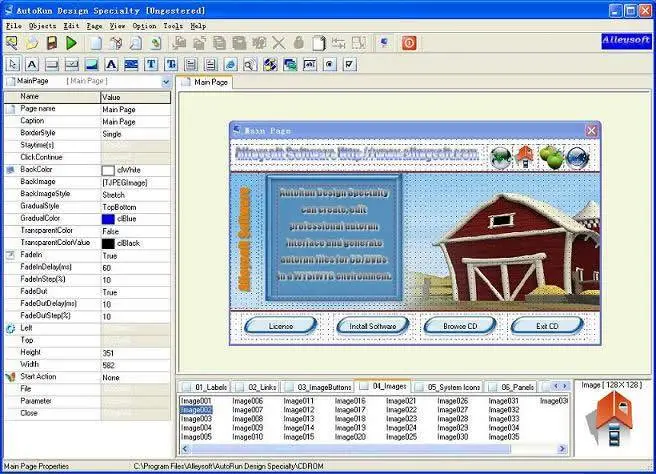The image size is (656, 474).
Task: Select the radio button object tool
Action: tap(330, 64)
